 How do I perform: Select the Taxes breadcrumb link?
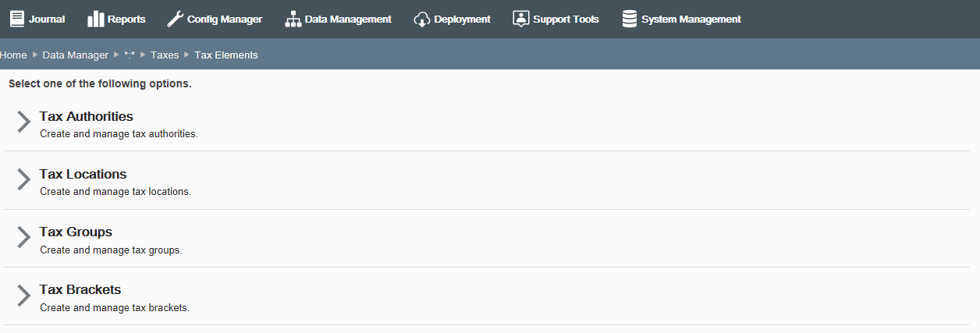[165, 55]
